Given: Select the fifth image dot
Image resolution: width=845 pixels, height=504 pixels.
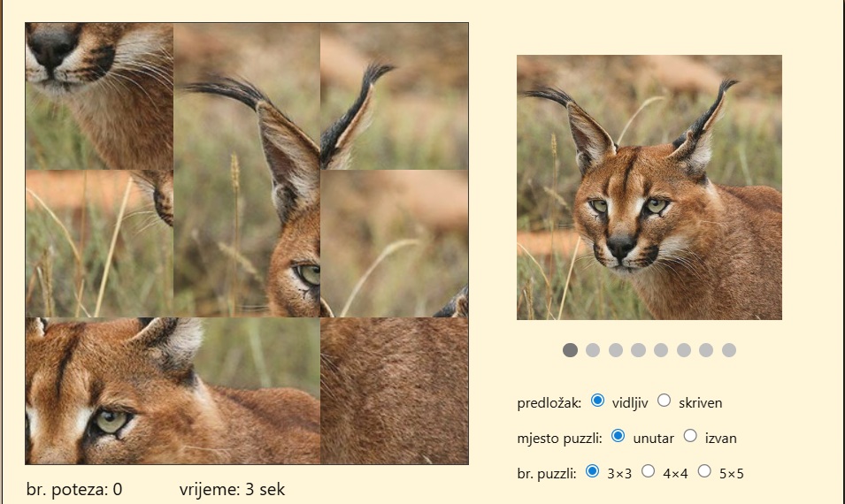Looking at the screenshot, I should click(x=661, y=350).
